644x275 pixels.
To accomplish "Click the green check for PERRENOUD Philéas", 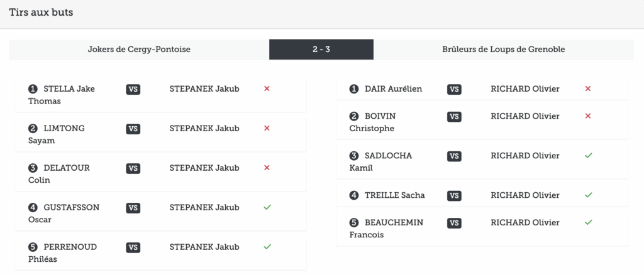I will (267, 247).
